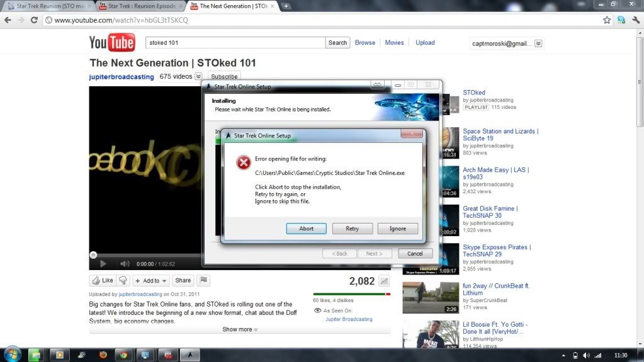Click the video progress bar scrubber
Image resolution: width=644 pixels, height=362 pixels.
click(93, 255)
